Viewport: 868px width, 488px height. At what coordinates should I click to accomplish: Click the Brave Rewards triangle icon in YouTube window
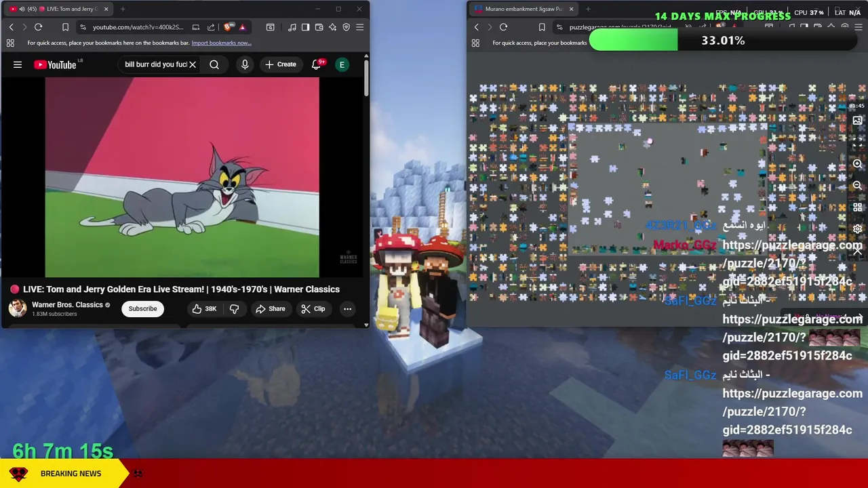[x=242, y=27]
